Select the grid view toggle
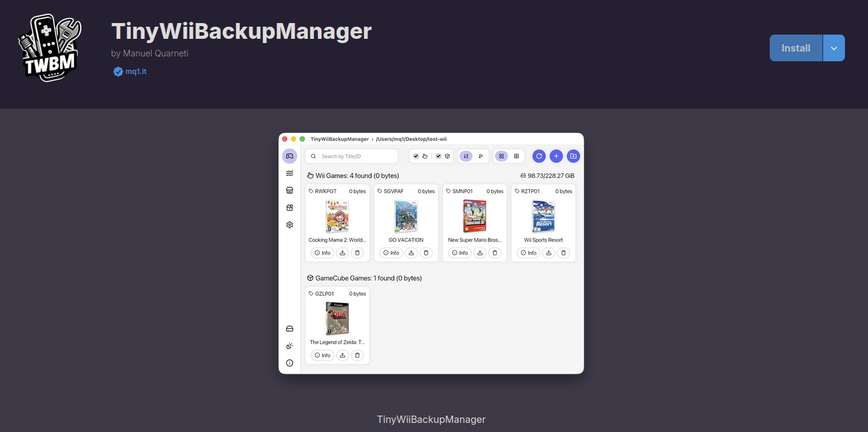 tap(501, 156)
